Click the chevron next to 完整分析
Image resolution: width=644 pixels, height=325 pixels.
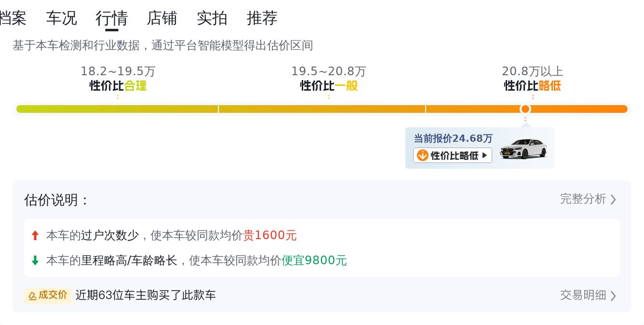613,200
